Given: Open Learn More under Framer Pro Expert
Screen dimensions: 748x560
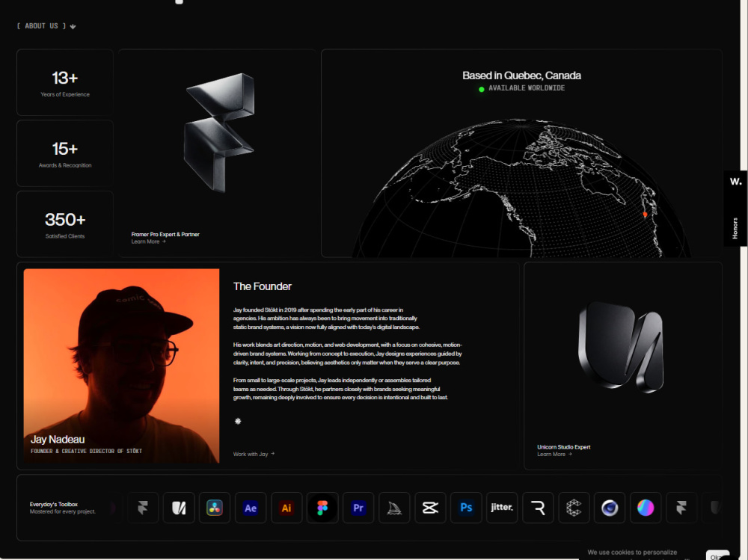Looking at the screenshot, I should pos(148,241).
